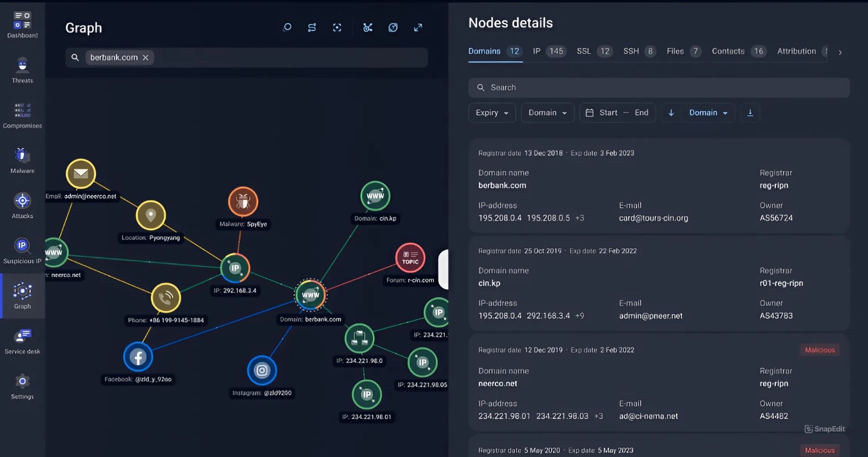The width and height of the screenshot is (868, 457).
Task: Select the Instagram @zld9200 node
Action: click(262, 371)
